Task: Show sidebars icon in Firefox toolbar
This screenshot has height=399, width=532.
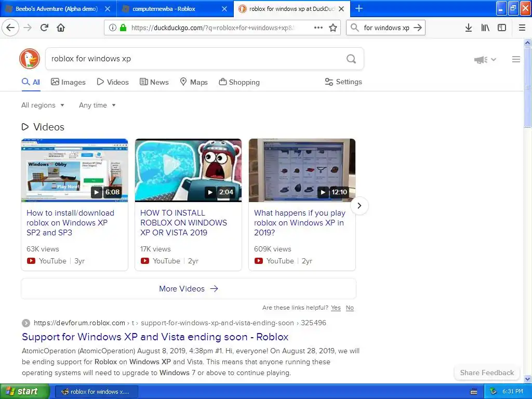Action: pos(502,28)
